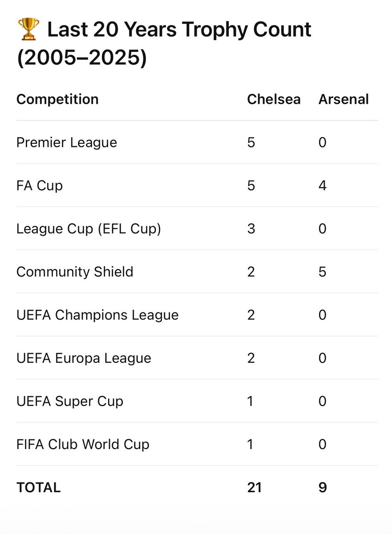The width and height of the screenshot is (392, 534).
Task: Select the Competition column header
Action: tap(57, 99)
